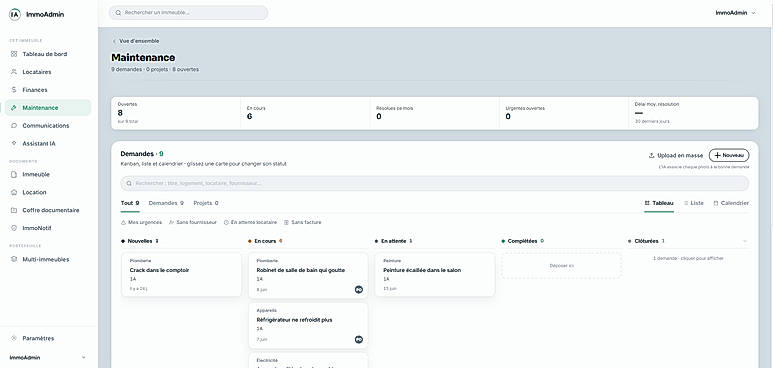This screenshot has height=368, width=773.
Task: Click the Assistant IA sparkle icon
Action: point(14,144)
